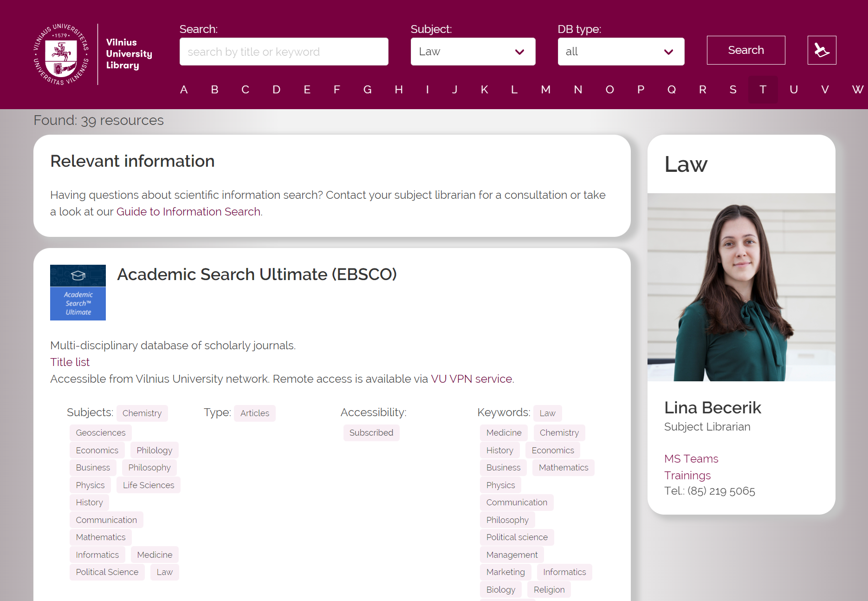This screenshot has width=868, height=601.
Task: Select letter A in alphabet index
Action: pyautogui.click(x=184, y=90)
